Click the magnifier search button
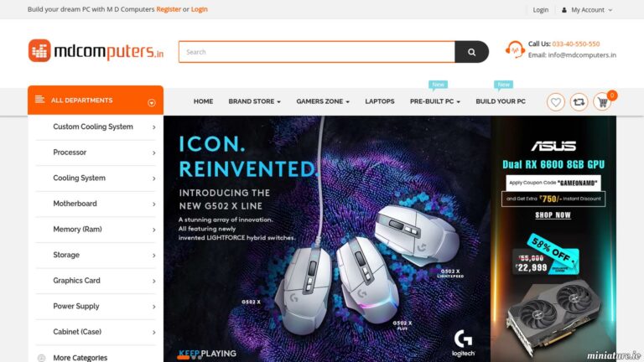This screenshot has height=362, width=644. [x=471, y=52]
